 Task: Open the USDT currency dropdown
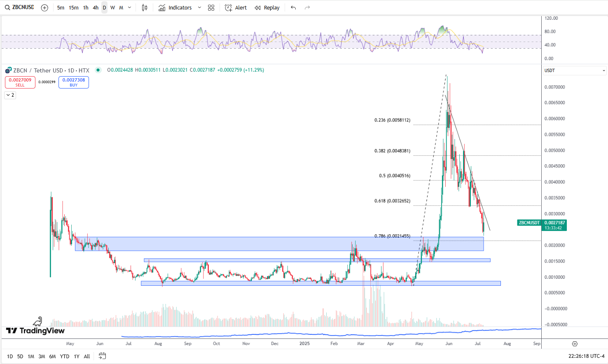[575, 70]
